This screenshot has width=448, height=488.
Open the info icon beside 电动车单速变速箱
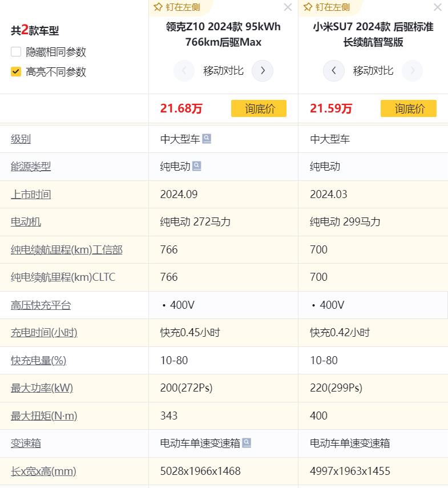[247, 442]
